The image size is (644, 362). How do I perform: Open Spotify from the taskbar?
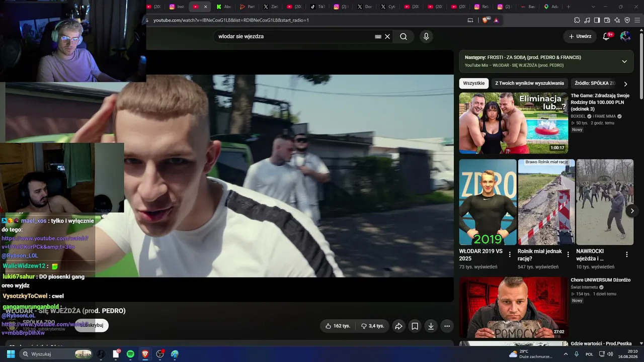pyautogui.click(x=130, y=354)
